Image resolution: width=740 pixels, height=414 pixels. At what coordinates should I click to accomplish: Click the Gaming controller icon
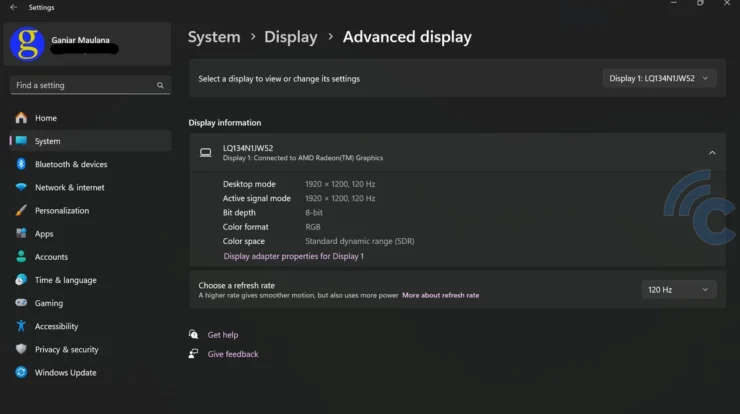(x=21, y=303)
